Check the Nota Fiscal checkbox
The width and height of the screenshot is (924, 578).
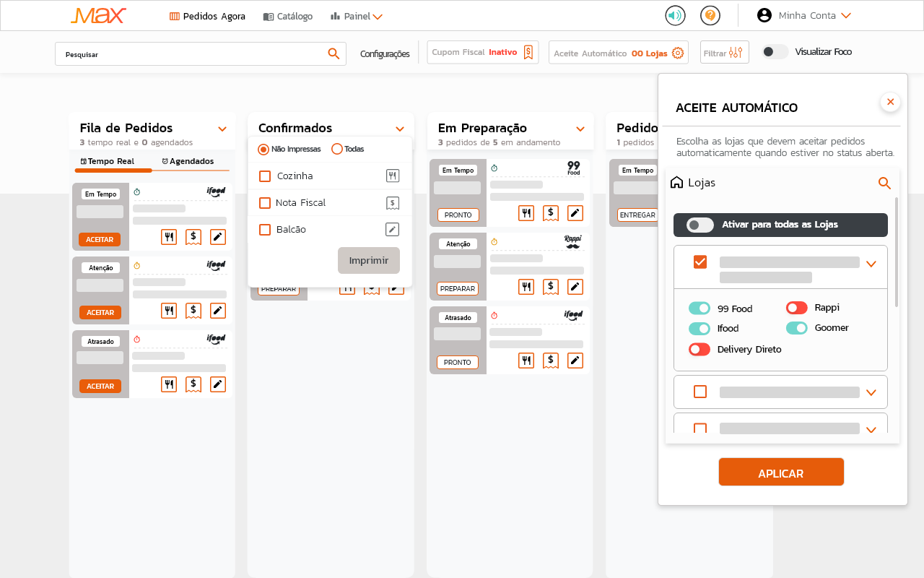click(x=265, y=203)
